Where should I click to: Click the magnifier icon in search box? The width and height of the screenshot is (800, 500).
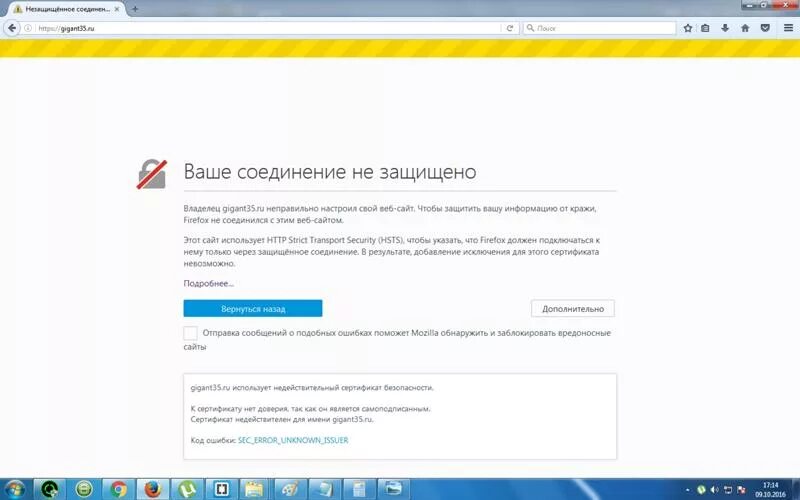pyautogui.click(x=530, y=28)
